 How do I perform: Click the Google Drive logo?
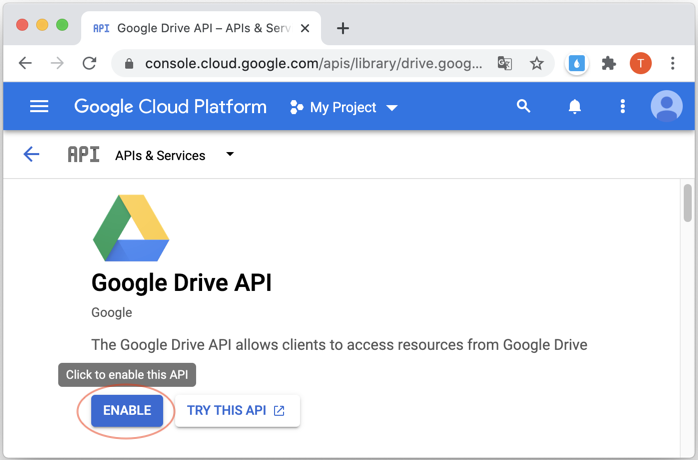(131, 228)
